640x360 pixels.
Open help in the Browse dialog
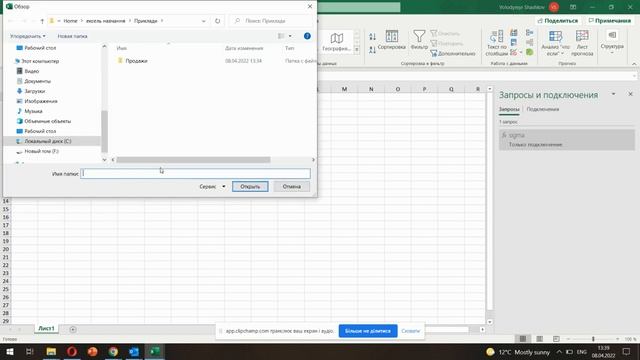point(307,36)
